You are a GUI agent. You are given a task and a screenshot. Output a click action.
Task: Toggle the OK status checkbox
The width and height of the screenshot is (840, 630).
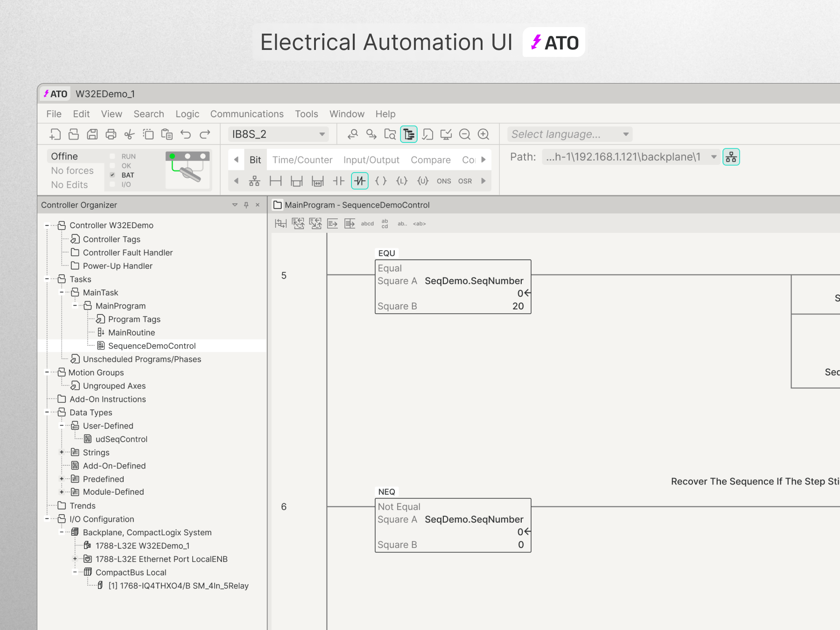pos(112,166)
